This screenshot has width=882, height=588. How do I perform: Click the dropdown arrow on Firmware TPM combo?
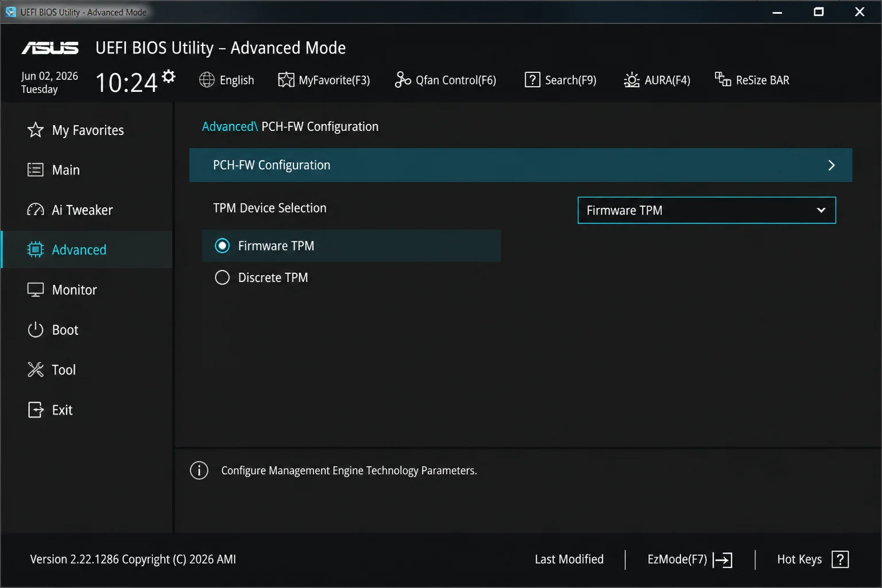pyautogui.click(x=821, y=210)
